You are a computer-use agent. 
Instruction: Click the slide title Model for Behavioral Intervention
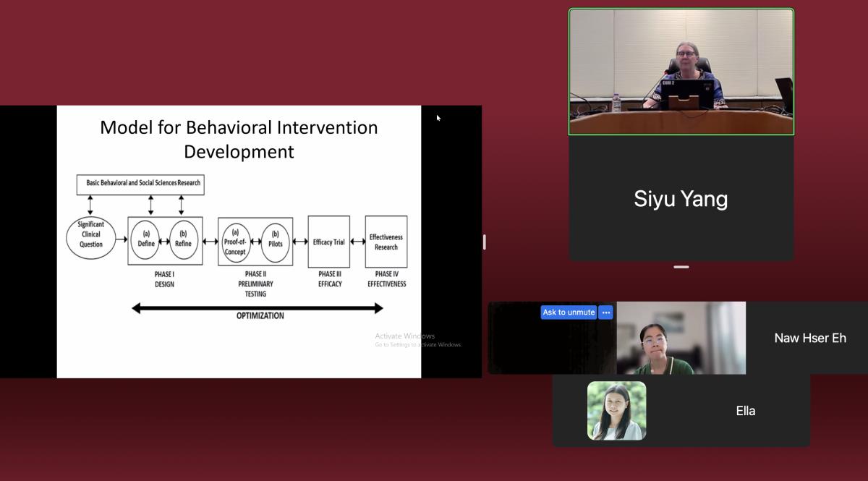pos(239,128)
